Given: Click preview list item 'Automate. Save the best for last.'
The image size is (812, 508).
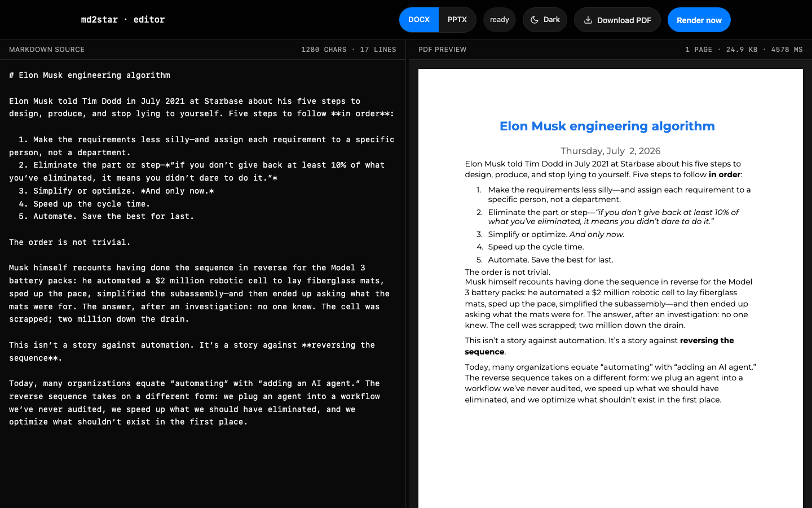Looking at the screenshot, I should click(551, 260).
